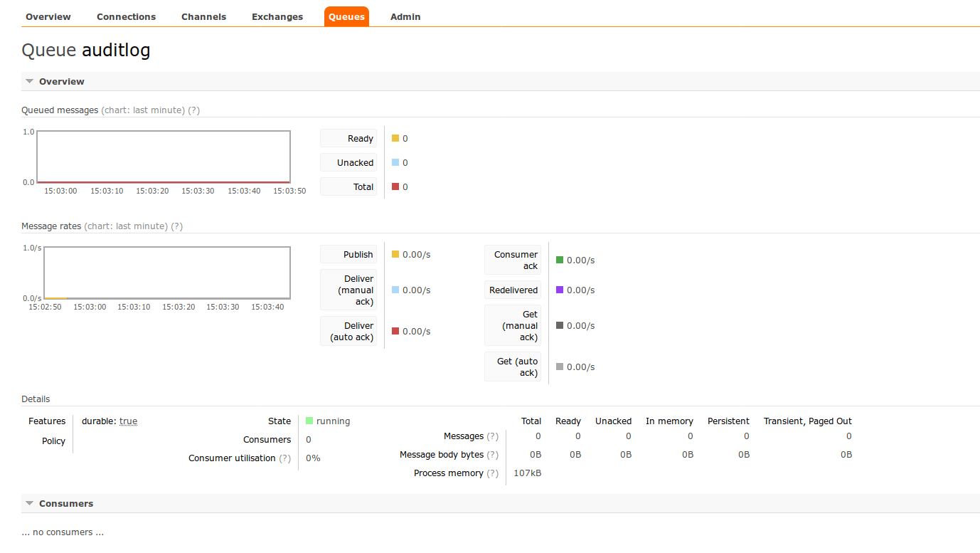Toggle the Deliver (auto ack) button
The width and height of the screenshot is (980, 553).
point(348,331)
